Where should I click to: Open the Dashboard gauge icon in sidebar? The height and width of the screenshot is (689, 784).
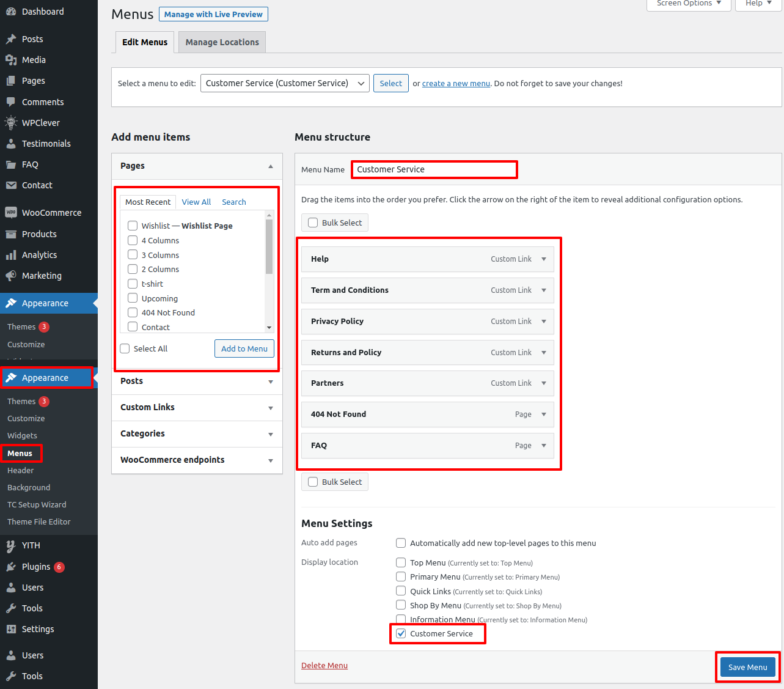[x=11, y=12]
